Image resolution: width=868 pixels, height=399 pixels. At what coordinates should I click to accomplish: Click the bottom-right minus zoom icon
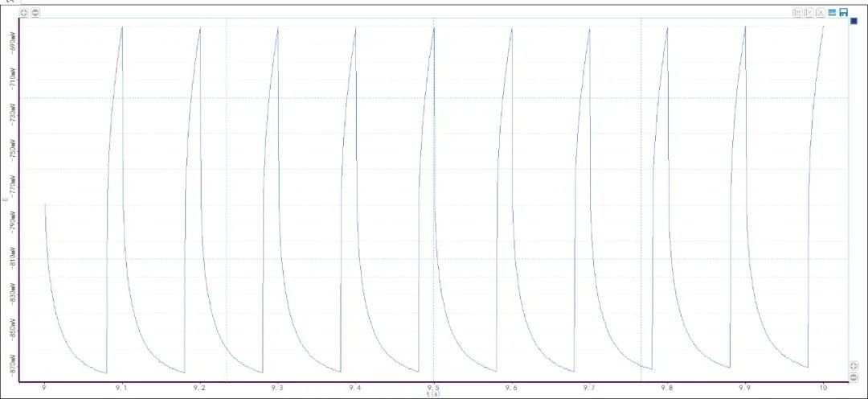(853, 376)
